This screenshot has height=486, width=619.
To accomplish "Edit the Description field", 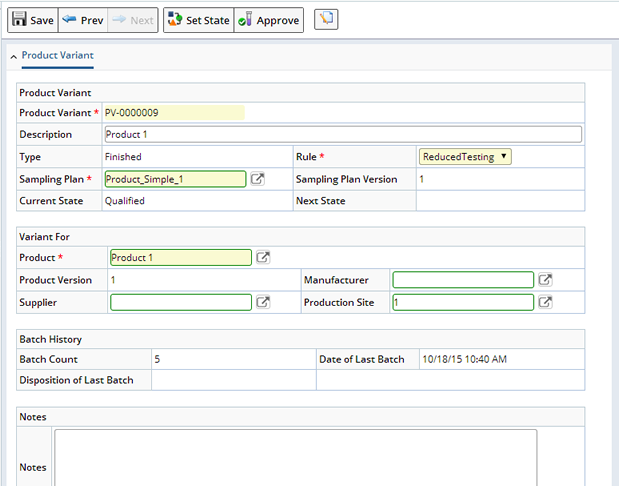I will click(343, 134).
